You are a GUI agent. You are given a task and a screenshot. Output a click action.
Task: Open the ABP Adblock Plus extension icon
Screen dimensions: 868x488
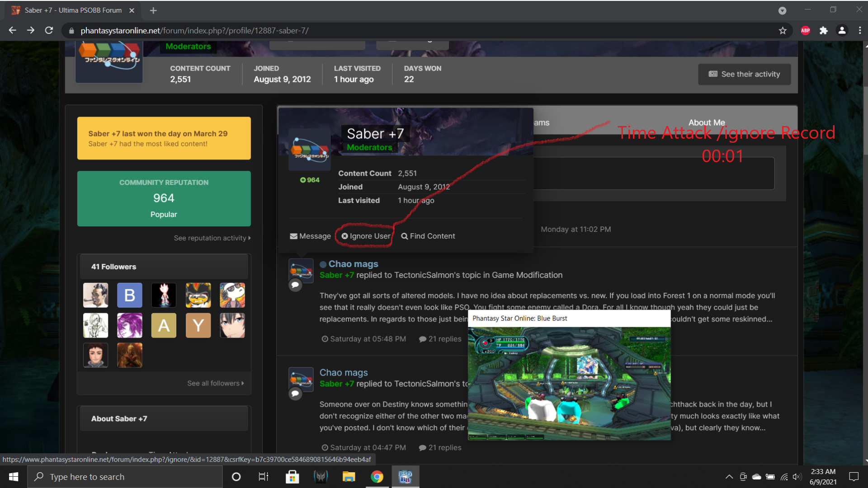tap(805, 30)
